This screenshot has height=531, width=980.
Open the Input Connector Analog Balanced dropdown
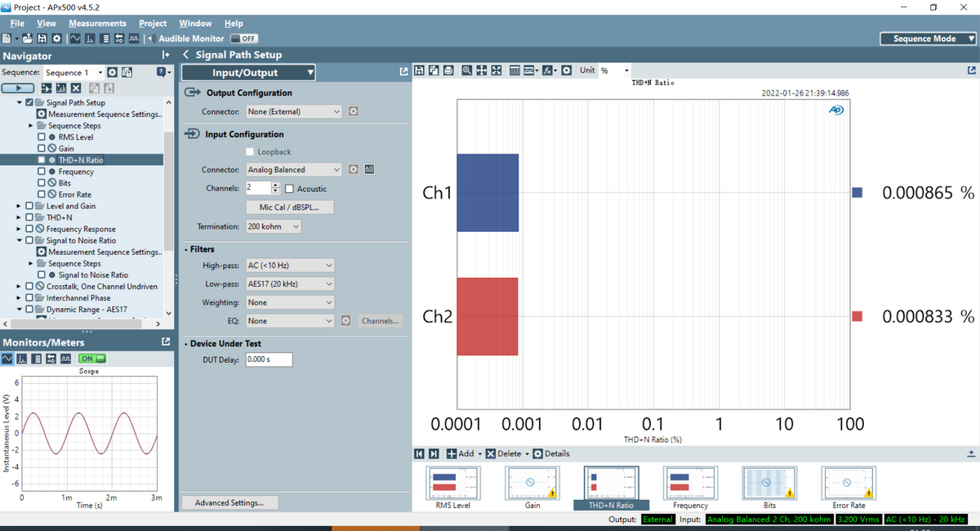click(294, 169)
